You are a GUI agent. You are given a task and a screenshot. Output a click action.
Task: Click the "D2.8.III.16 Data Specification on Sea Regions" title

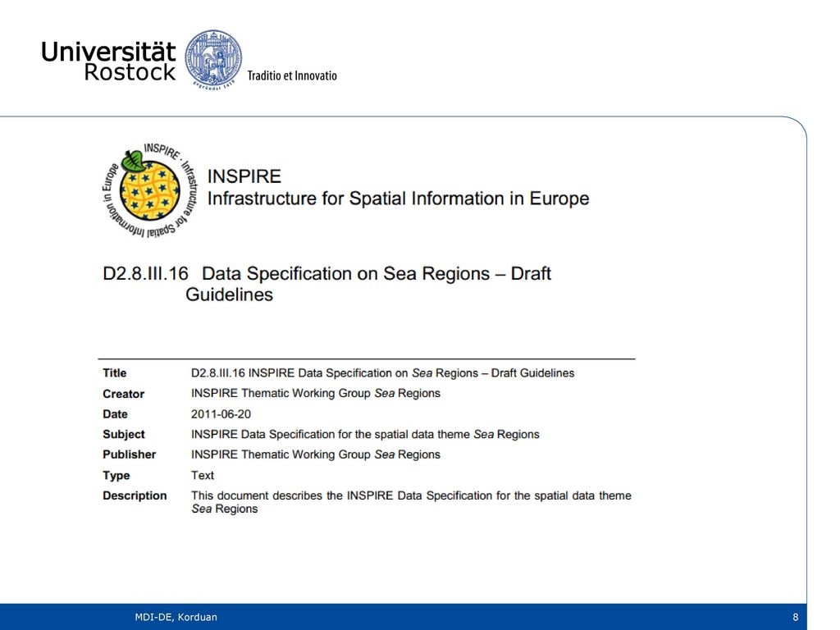[x=326, y=283]
